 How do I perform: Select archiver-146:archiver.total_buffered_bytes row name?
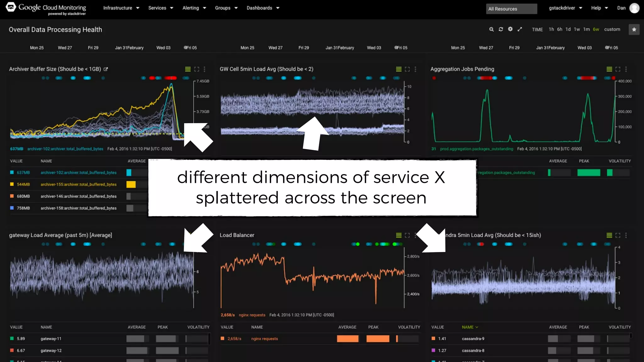pyautogui.click(x=79, y=196)
